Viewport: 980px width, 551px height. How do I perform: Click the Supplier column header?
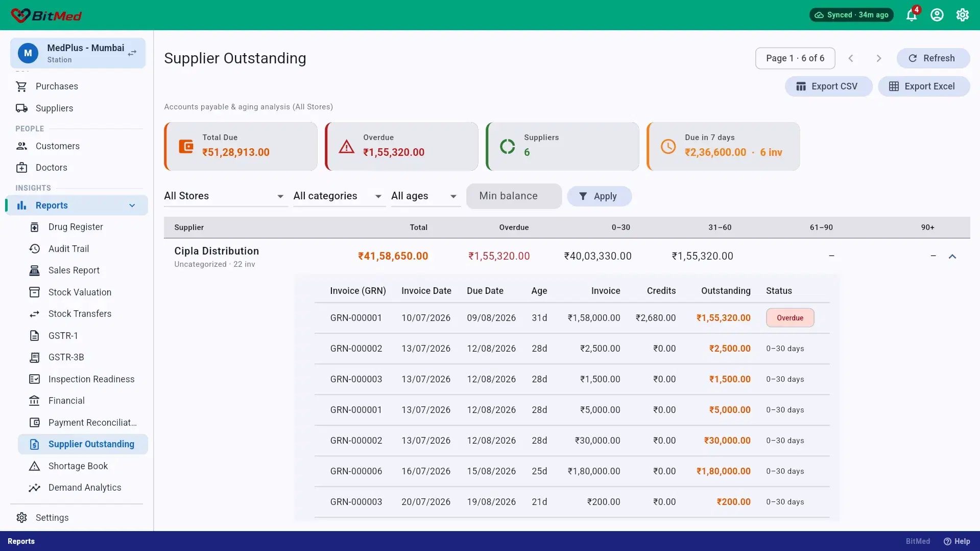click(189, 227)
